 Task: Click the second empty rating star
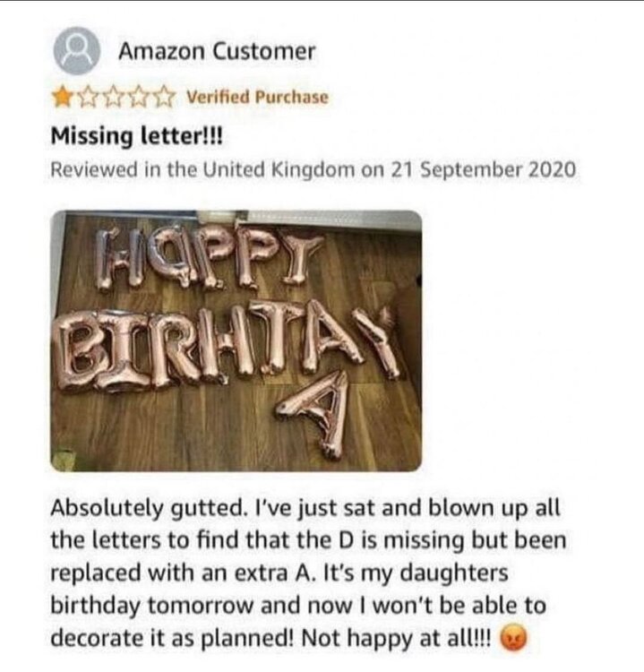coord(88,97)
